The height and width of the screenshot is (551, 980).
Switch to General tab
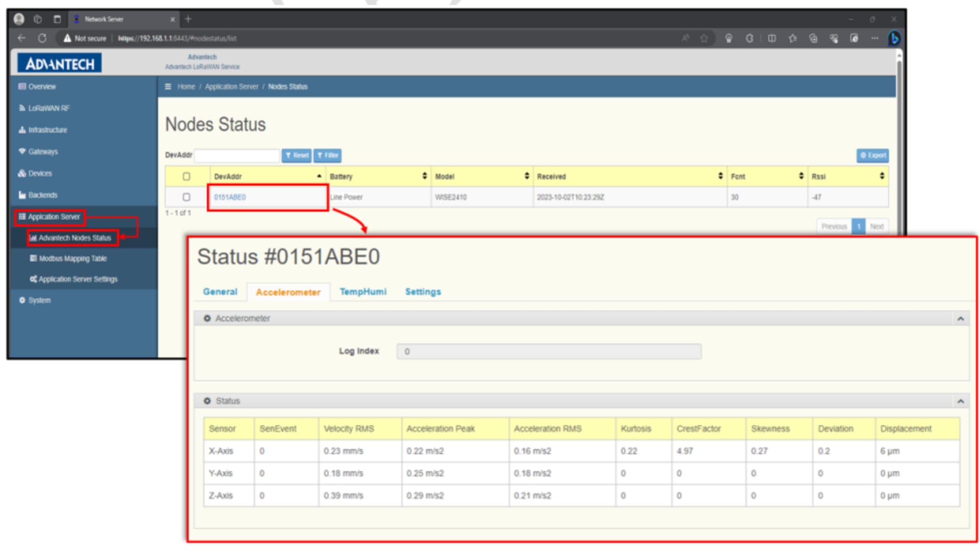[220, 291]
